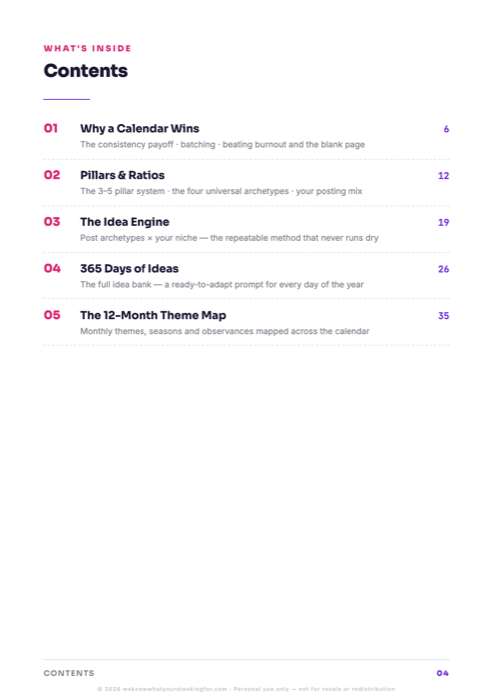
Task: Open 'The Idea Engine' chapter title
Action: [125, 222]
